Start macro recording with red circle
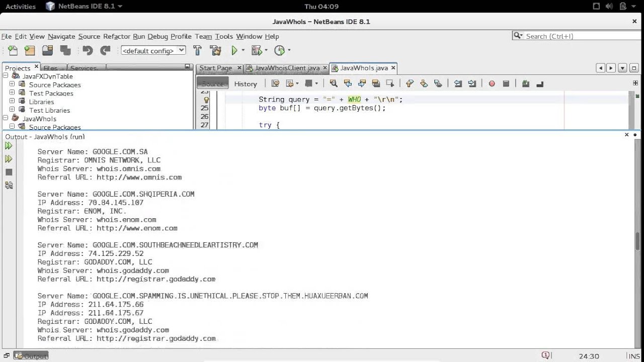Viewport: 644px width, 362px height. tap(492, 83)
